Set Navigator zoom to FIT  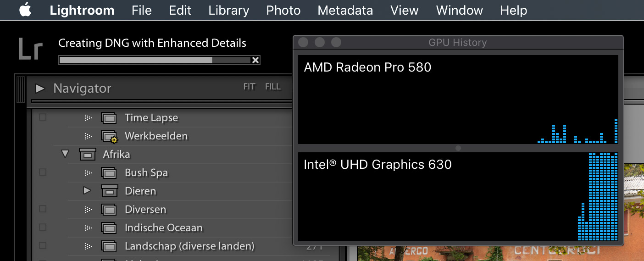249,87
